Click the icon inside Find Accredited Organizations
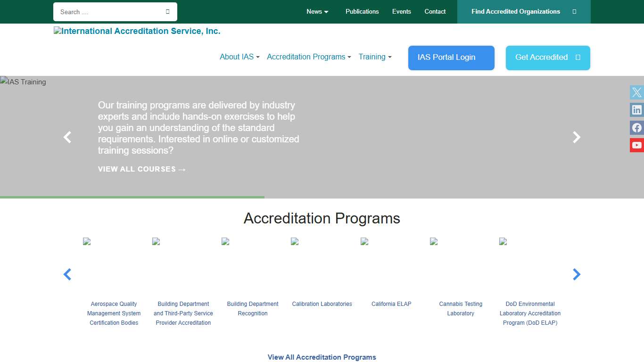Screen dimensions: 644x362 point(574,11)
